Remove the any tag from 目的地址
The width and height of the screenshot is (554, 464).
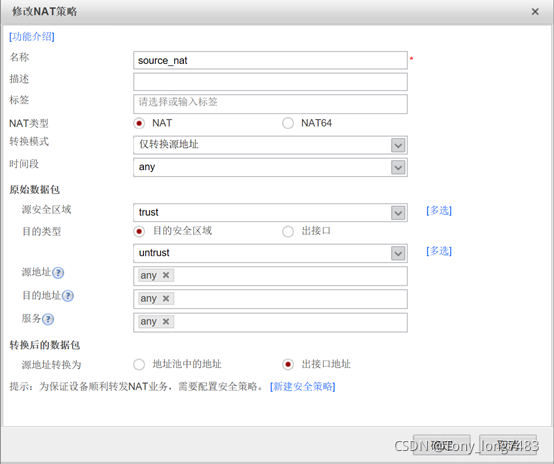point(166,299)
